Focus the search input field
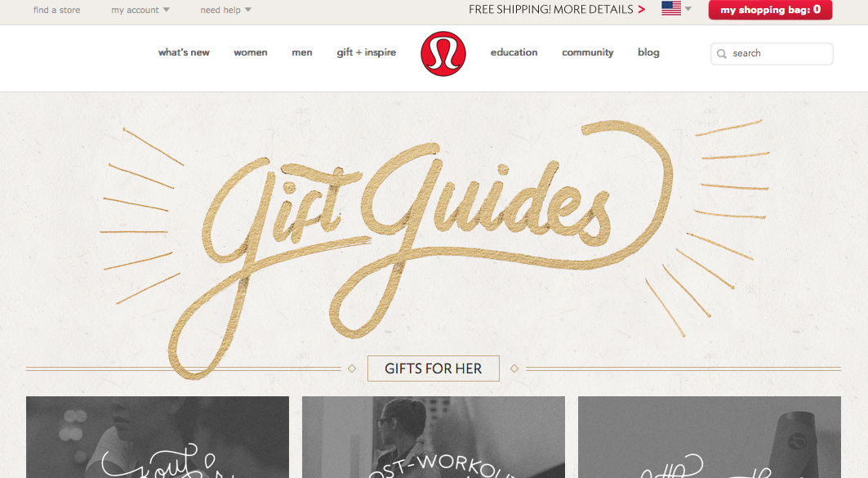The image size is (868, 478). coord(772,54)
